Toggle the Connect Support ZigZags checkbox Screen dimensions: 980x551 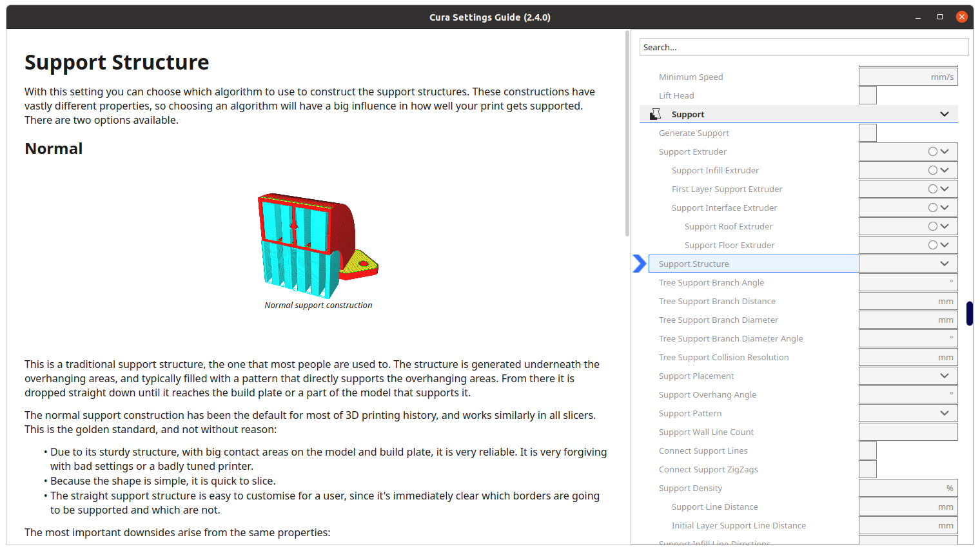point(868,469)
